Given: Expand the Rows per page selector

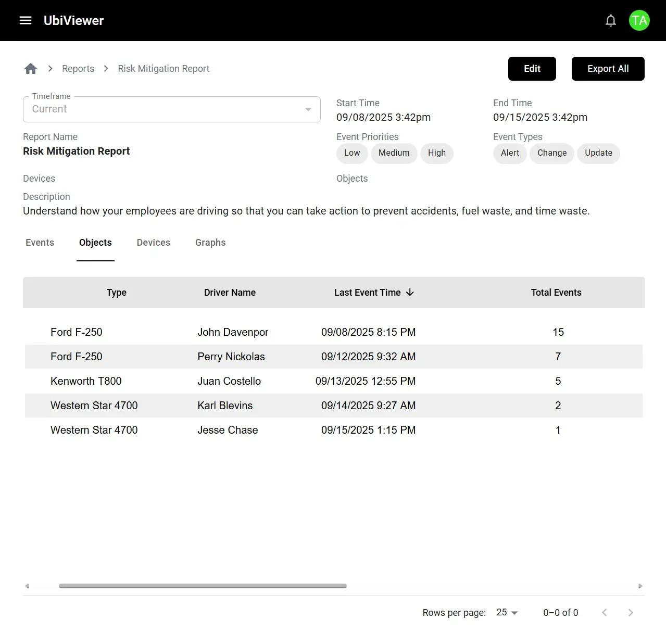Looking at the screenshot, I should tap(507, 613).
